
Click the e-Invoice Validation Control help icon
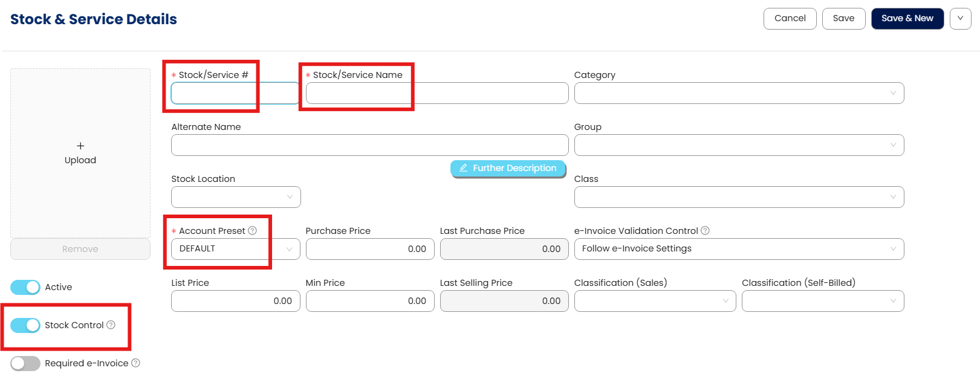click(x=705, y=230)
